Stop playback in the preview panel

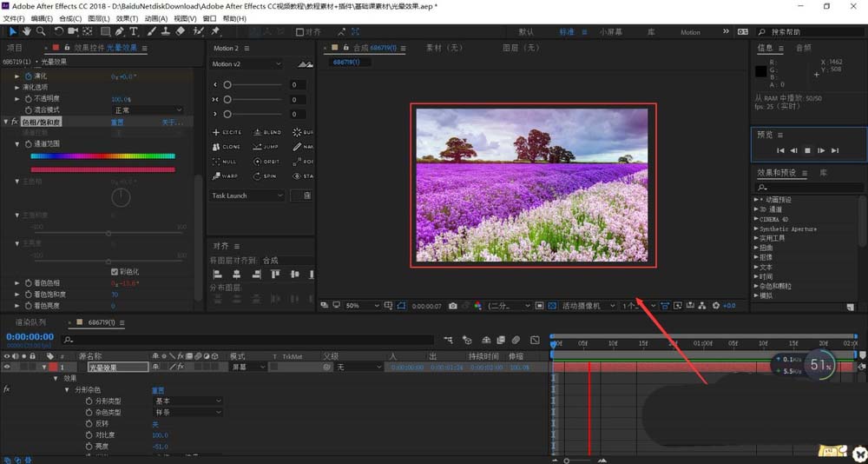[x=806, y=150]
